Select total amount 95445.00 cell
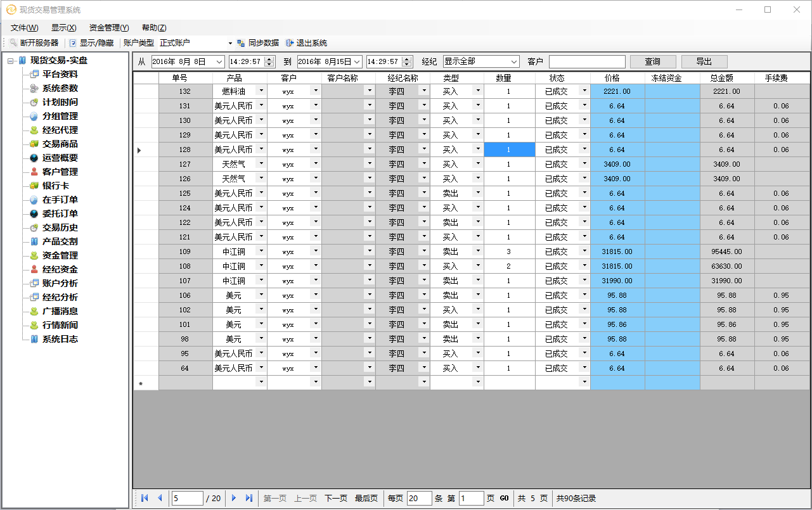 [x=727, y=252]
